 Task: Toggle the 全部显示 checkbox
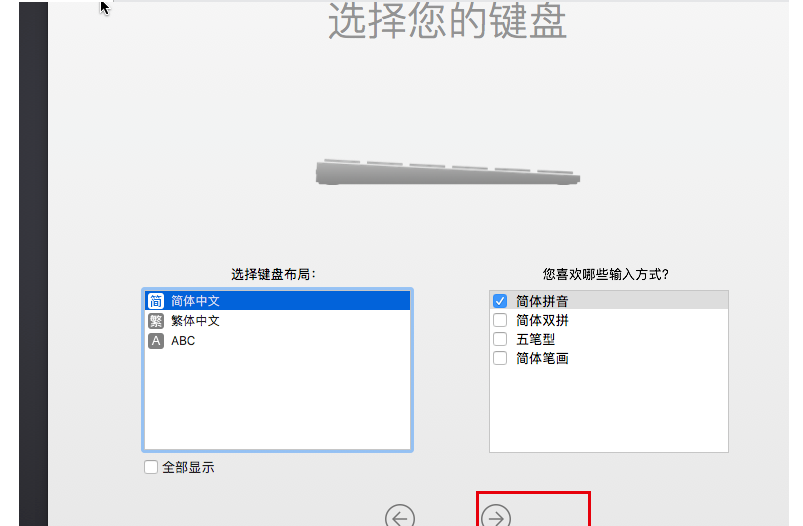point(151,467)
